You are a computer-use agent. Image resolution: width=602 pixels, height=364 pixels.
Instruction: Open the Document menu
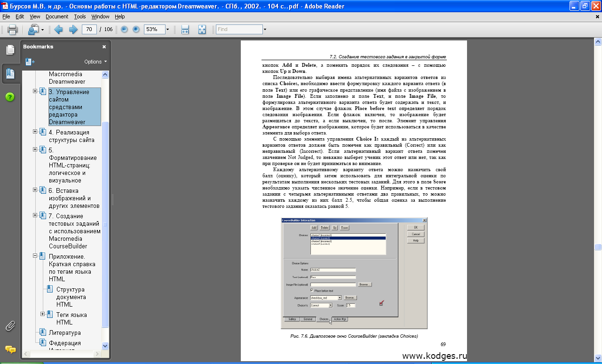(x=57, y=16)
